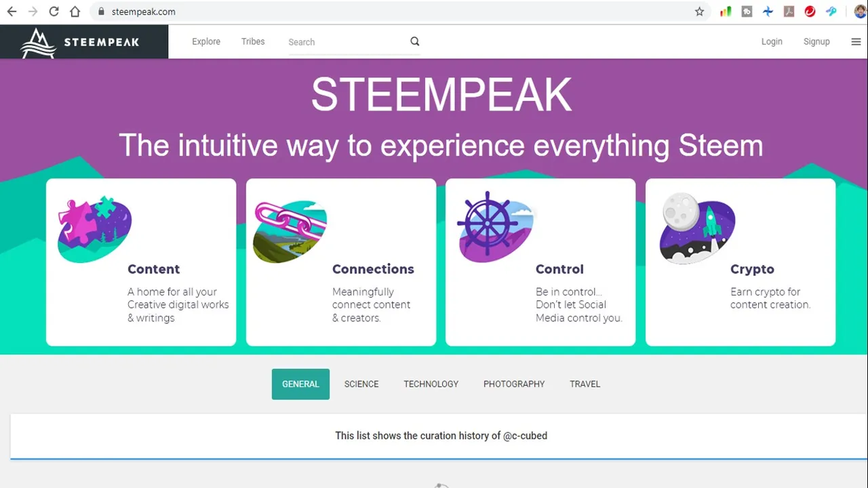Click 'Don't let Social Media control you.' text
Screen dimensions: 868x488
(579, 311)
